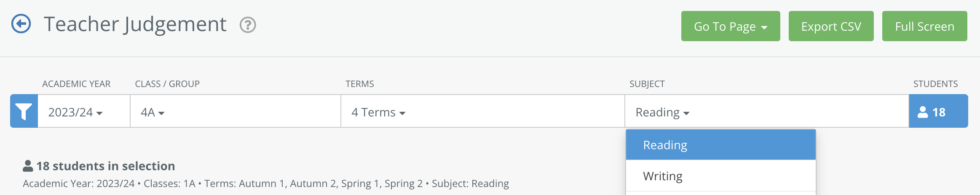980x195 pixels.
Task: Click the Export CSV button
Action: pyautogui.click(x=831, y=26)
